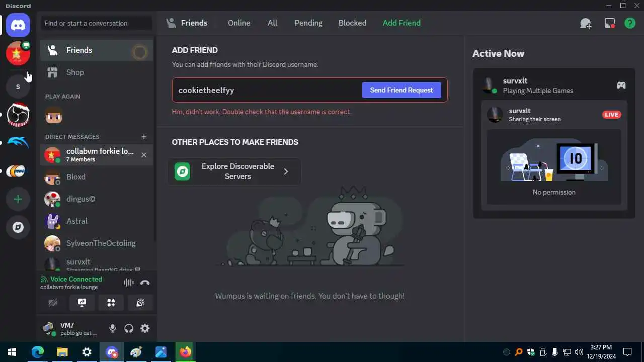Focus Find or start a conversation box
The image size is (644, 362).
point(96,23)
